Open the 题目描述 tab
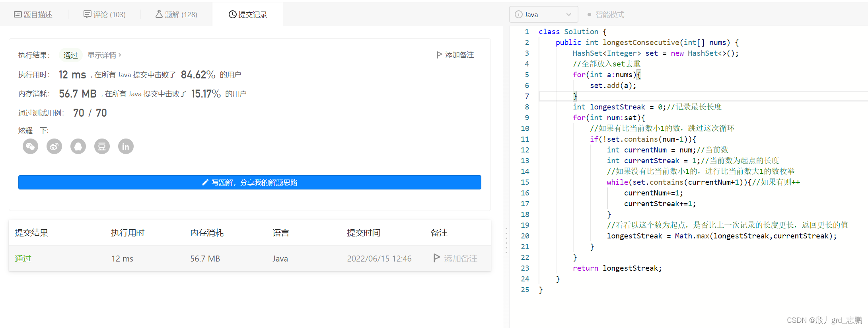Image resolution: width=868 pixels, height=328 pixels. [x=33, y=14]
